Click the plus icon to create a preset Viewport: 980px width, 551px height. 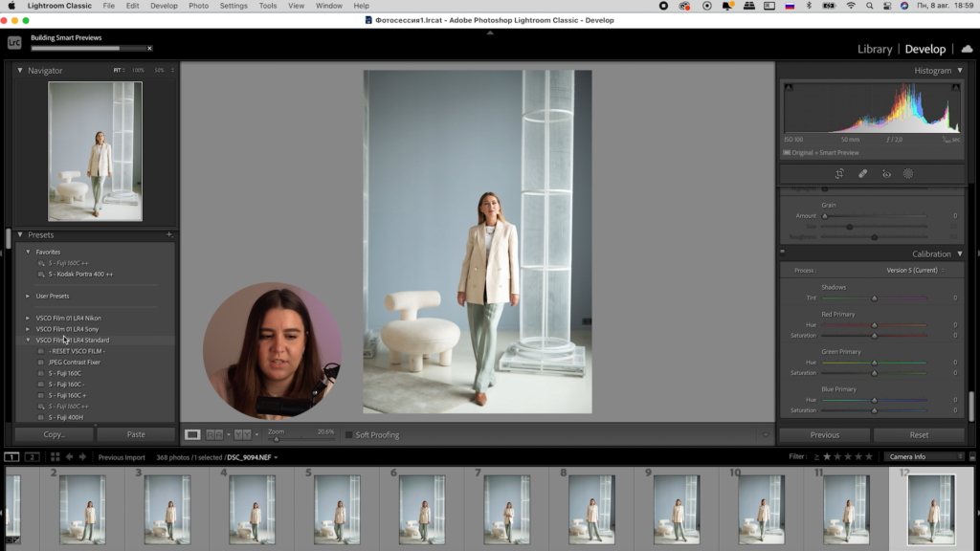tap(169, 234)
